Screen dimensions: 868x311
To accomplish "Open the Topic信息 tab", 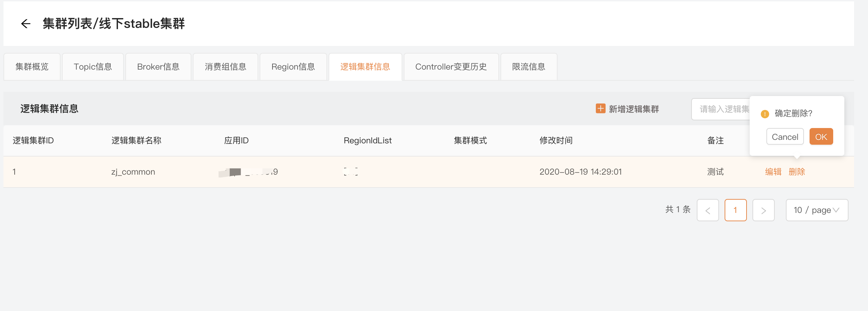I will tap(93, 67).
